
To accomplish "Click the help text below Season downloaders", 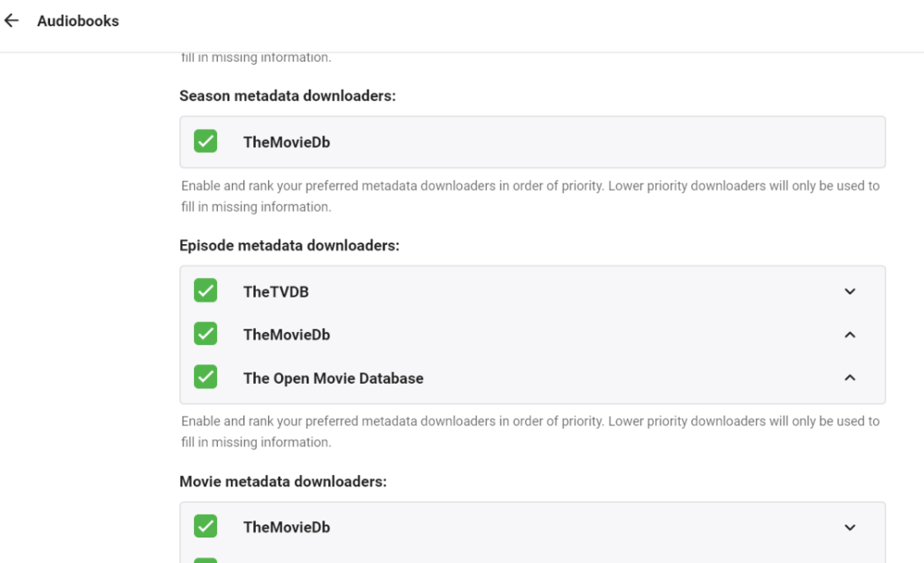I will [x=529, y=196].
